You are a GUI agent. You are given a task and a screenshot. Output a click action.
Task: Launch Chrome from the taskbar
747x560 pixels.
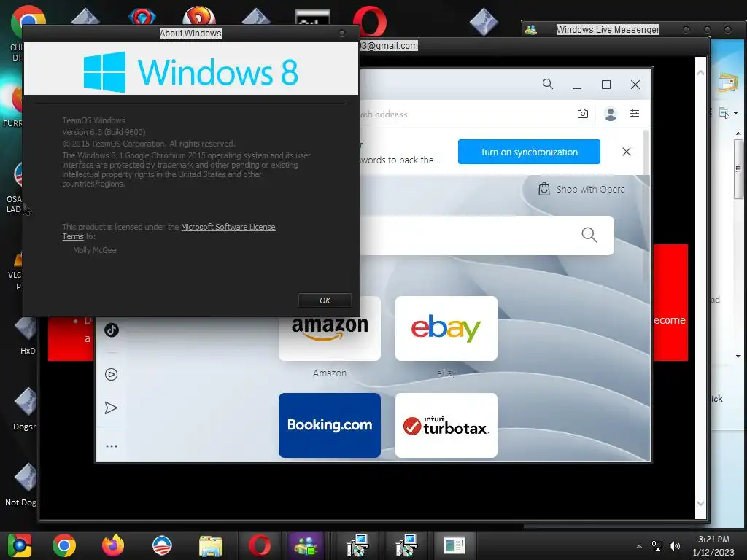click(64, 545)
